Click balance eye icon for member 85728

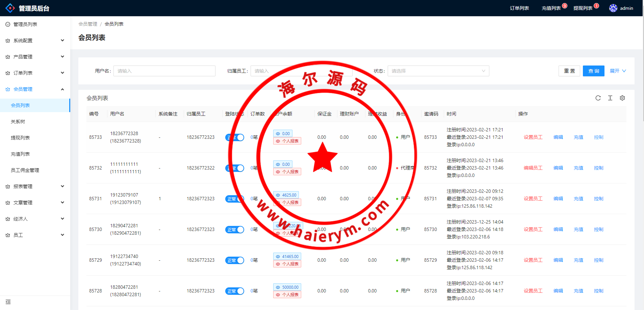pos(278,287)
